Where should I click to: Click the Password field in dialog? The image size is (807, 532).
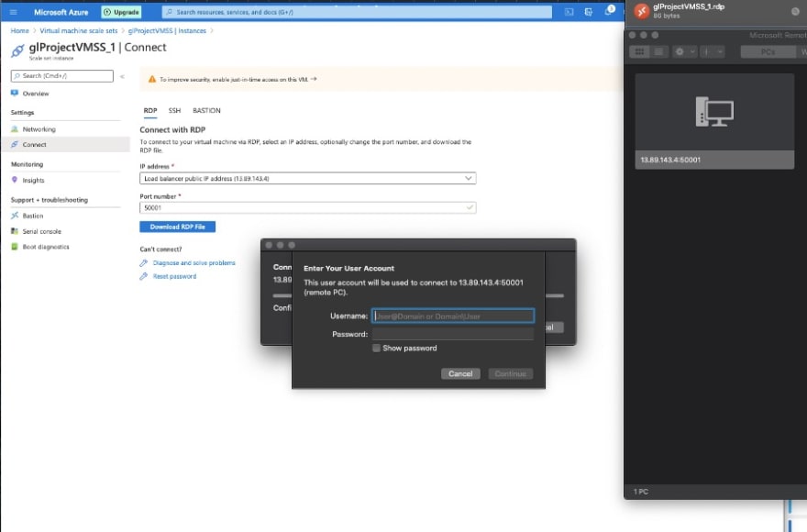click(x=453, y=334)
